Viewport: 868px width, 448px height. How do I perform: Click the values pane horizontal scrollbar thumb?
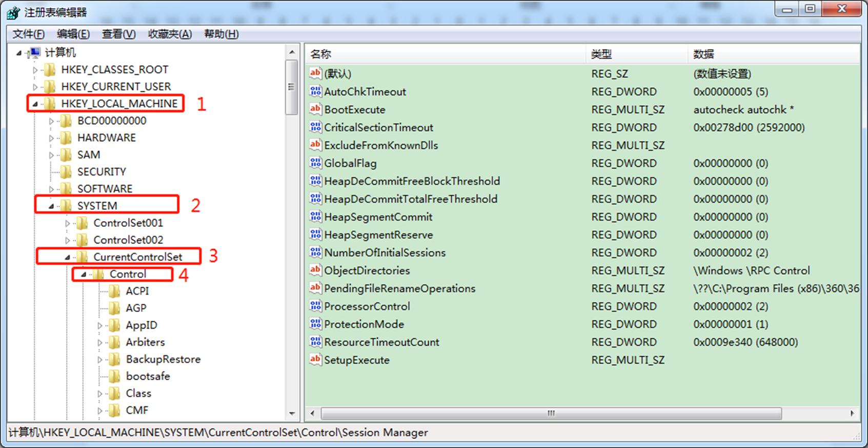click(551, 413)
